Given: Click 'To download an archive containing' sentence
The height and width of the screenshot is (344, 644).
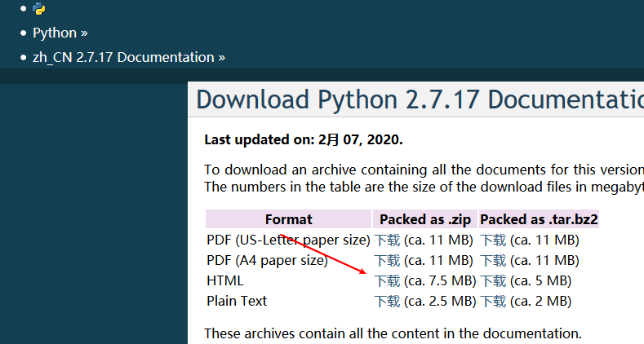Looking at the screenshot, I should point(424,170).
